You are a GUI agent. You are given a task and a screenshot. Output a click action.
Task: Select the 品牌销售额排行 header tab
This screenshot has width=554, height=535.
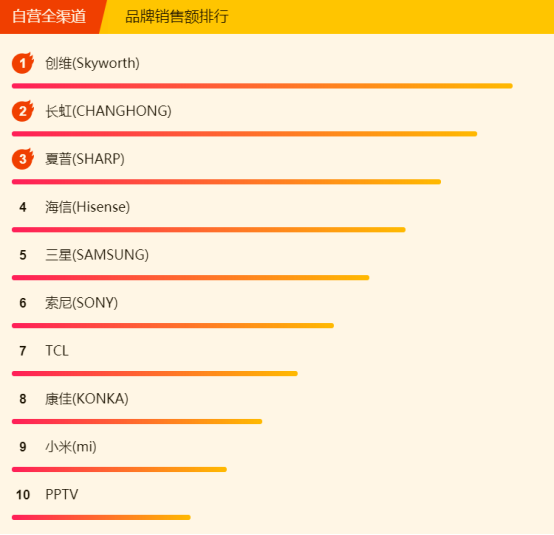point(177,17)
